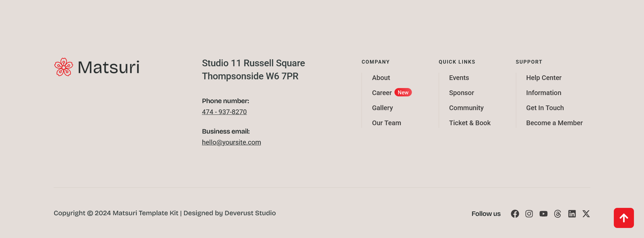Open the Instagram social icon

click(529, 214)
